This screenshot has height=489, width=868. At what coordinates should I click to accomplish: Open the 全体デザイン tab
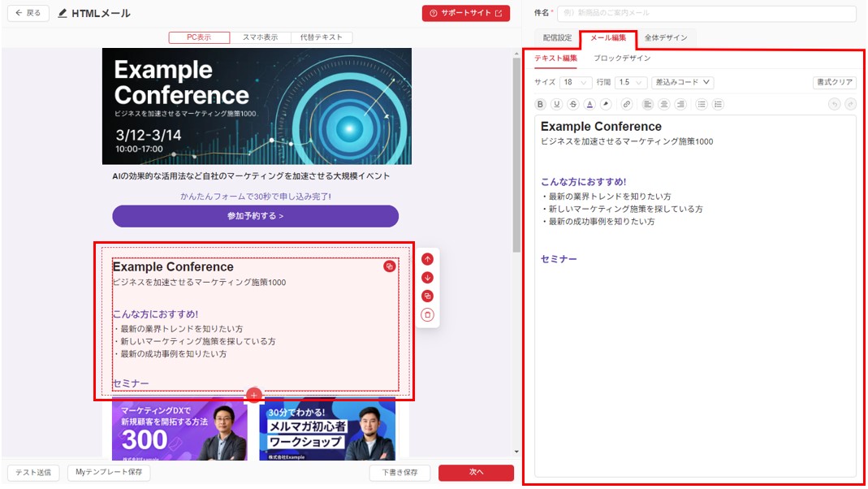(665, 37)
